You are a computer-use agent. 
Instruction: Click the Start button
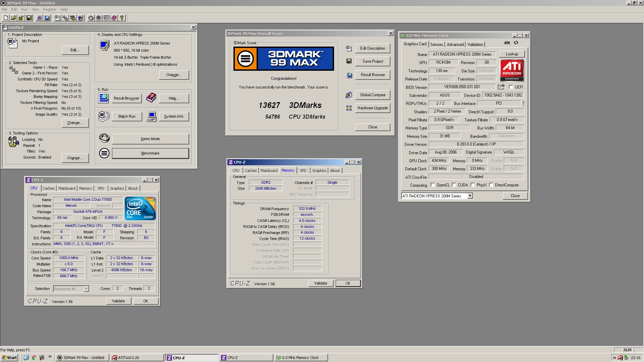(x=9, y=358)
